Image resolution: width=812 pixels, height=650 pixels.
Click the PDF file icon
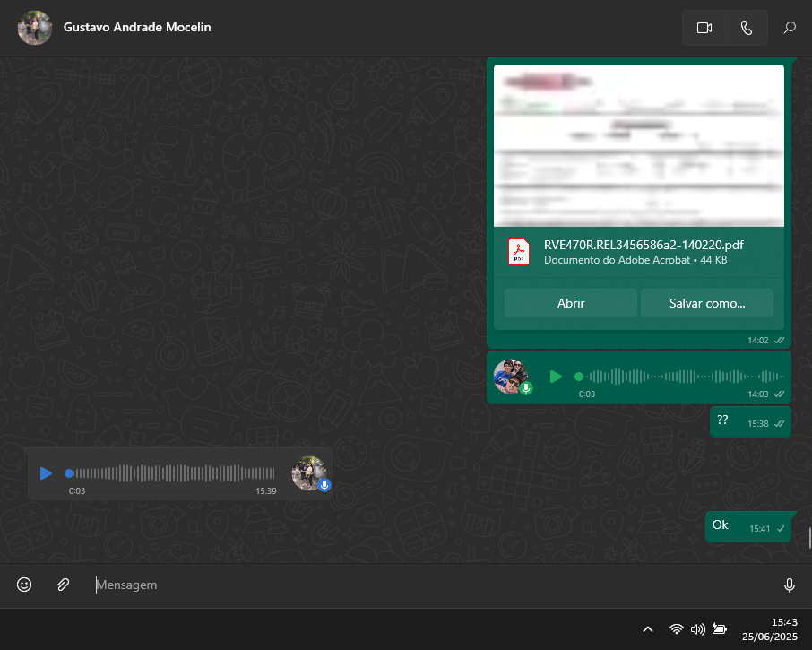pos(519,252)
